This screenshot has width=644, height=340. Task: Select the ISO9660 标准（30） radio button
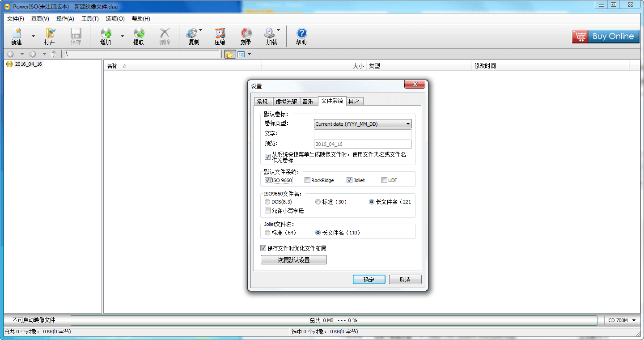pyautogui.click(x=318, y=202)
